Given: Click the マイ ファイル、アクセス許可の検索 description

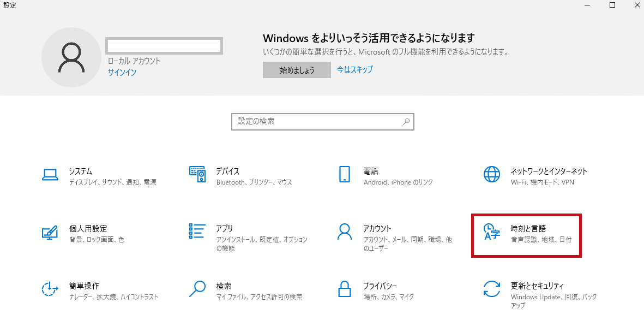Looking at the screenshot, I should coord(259,297).
